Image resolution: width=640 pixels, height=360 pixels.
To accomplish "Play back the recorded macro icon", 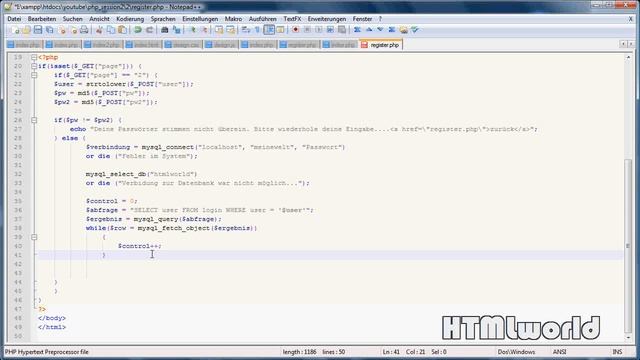I will pos(318,30).
